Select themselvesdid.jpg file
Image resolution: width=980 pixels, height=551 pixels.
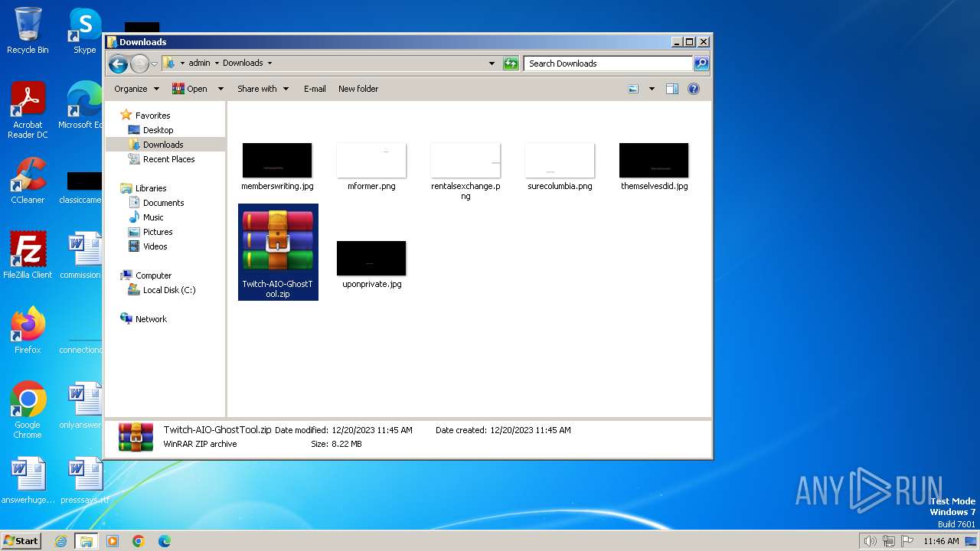(x=654, y=166)
